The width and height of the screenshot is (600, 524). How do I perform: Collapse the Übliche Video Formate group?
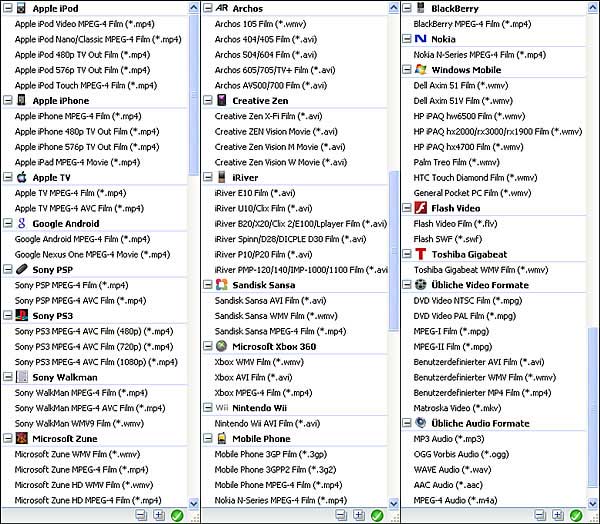[407, 285]
